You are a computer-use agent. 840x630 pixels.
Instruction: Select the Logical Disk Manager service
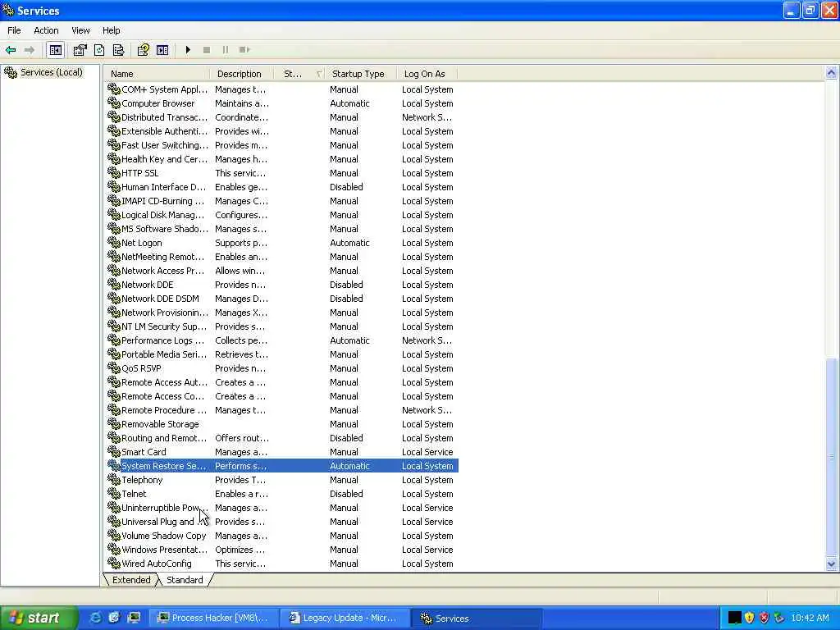click(282, 215)
